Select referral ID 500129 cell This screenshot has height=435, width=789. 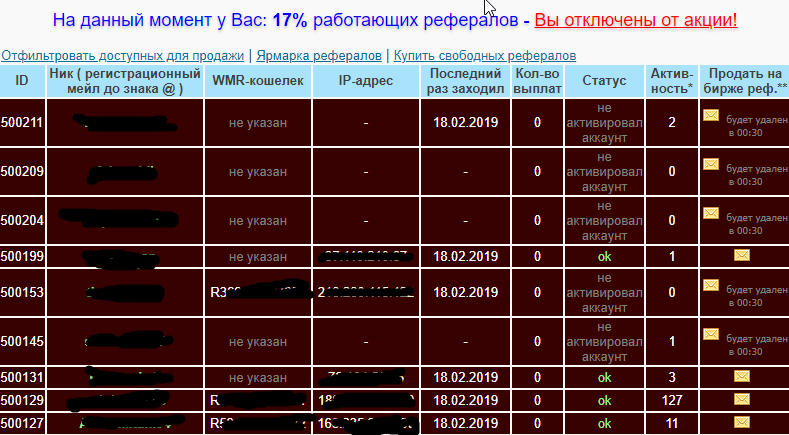pos(22,400)
